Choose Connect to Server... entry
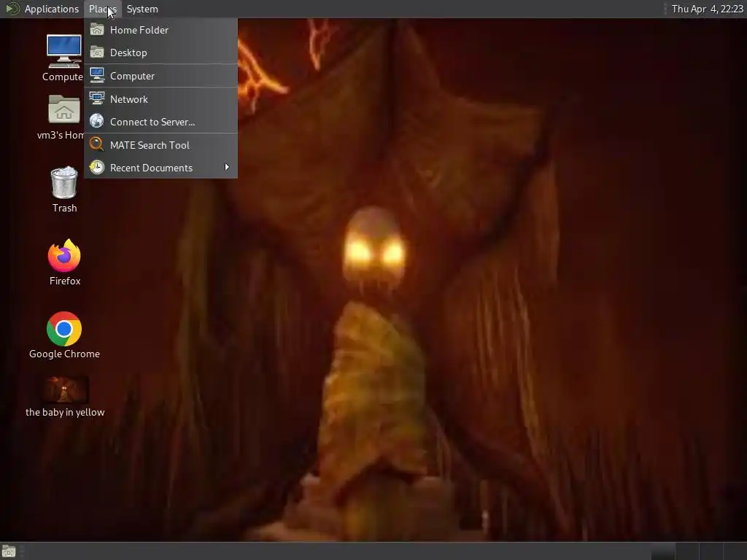This screenshot has width=747, height=560. pyautogui.click(x=161, y=122)
